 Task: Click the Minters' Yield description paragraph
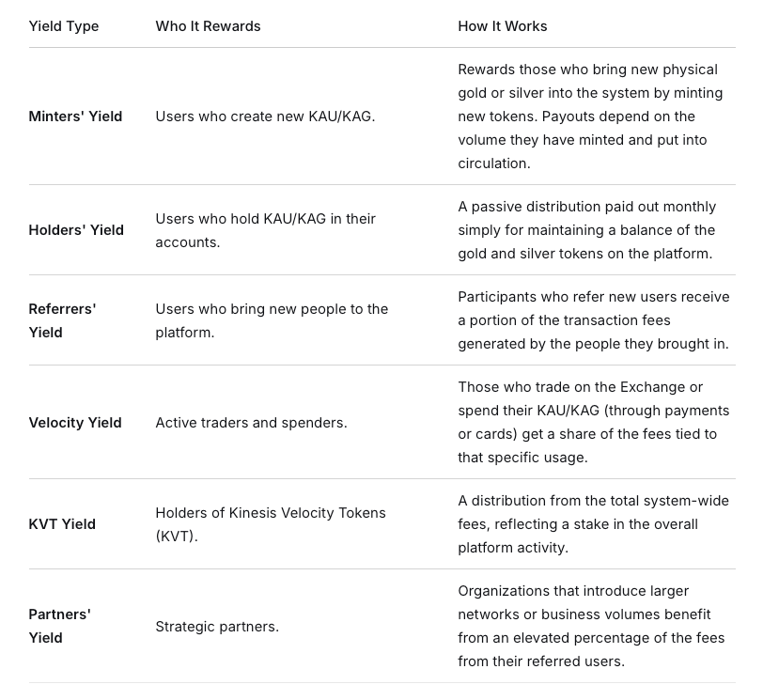[x=590, y=117]
